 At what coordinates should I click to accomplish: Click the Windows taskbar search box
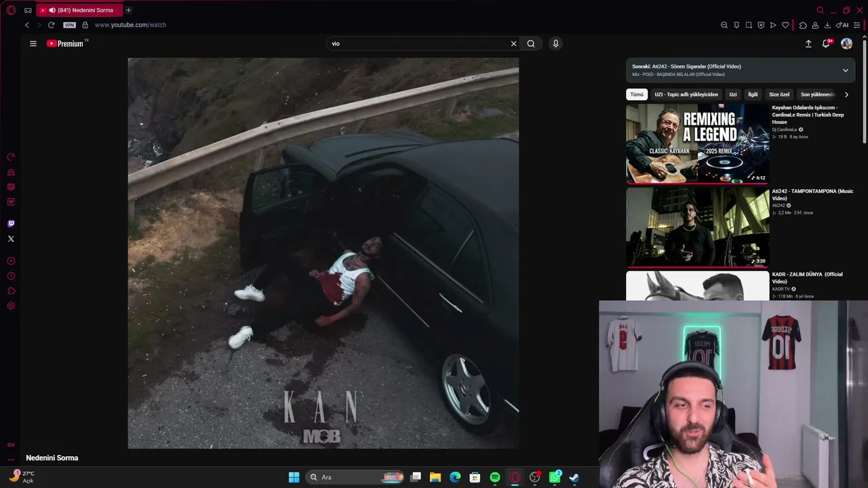(x=356, y=477)
